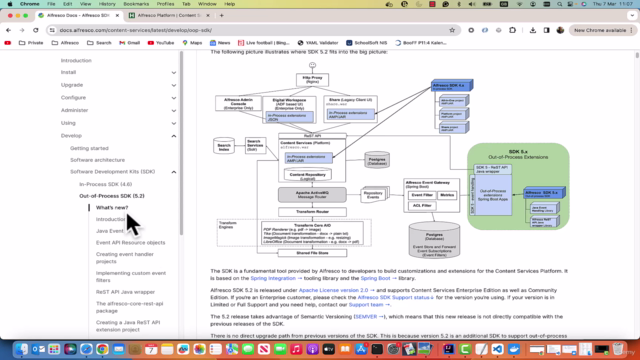Open Terminal from the Dock
Screen dimensions: 640x360
(x=377, y=349)
